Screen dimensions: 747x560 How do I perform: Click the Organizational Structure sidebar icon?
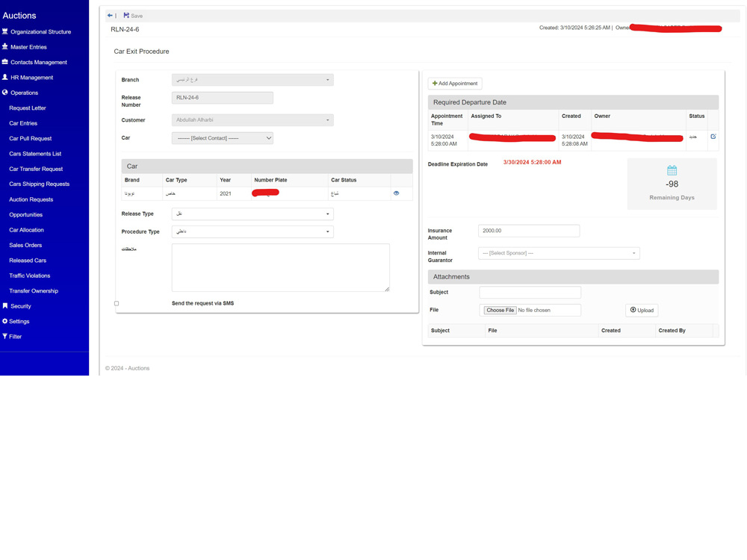(4, 31)
